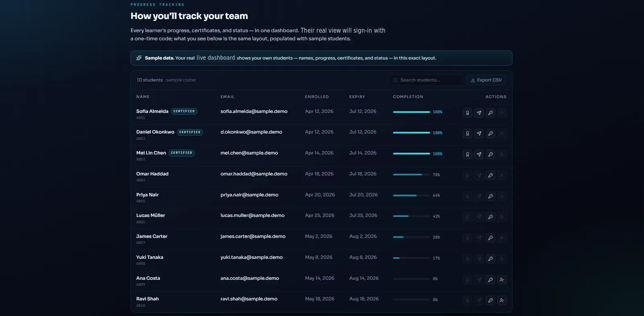The width and height of the screenshot is (644, 316).
Task: Click Omar Haddad's 78% progress bar
Action: [411, 175]
